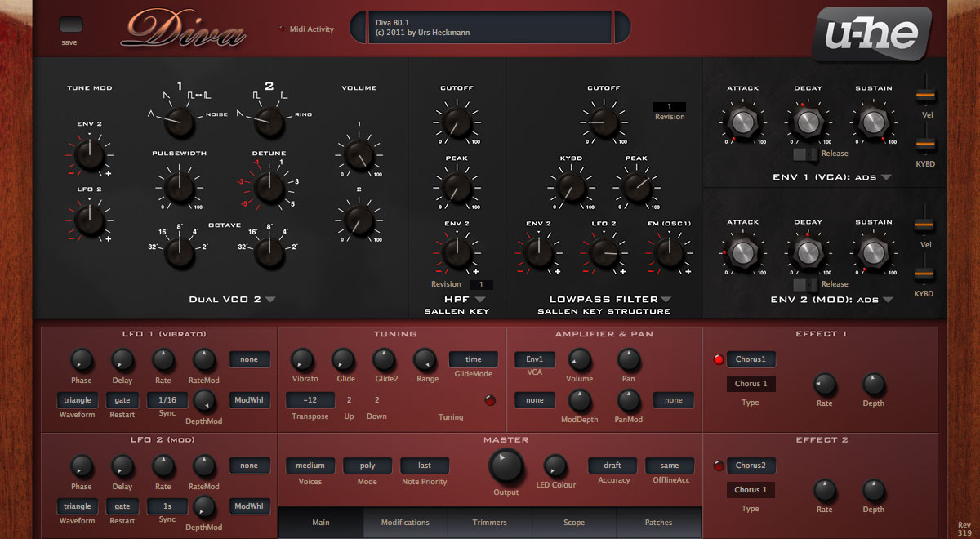Click the lowpass Revision 1 field
The height and width of the screenshot is (539, 980).
[670, 106]
